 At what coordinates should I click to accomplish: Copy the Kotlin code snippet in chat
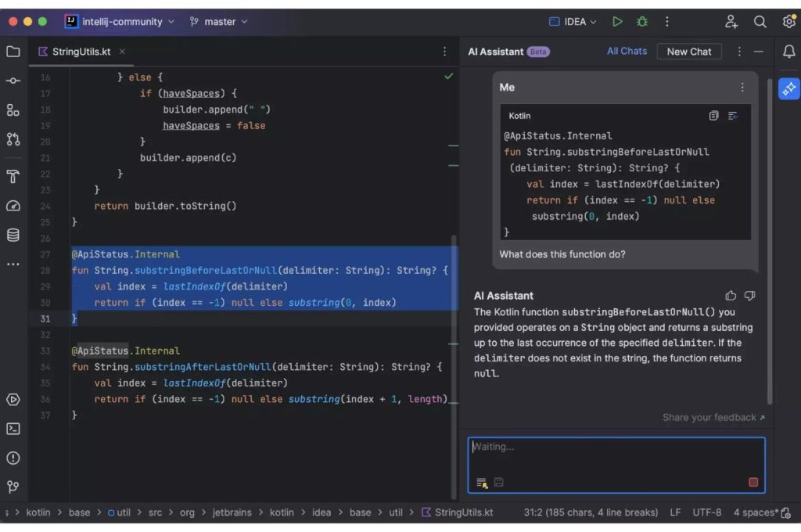point(713,115)
